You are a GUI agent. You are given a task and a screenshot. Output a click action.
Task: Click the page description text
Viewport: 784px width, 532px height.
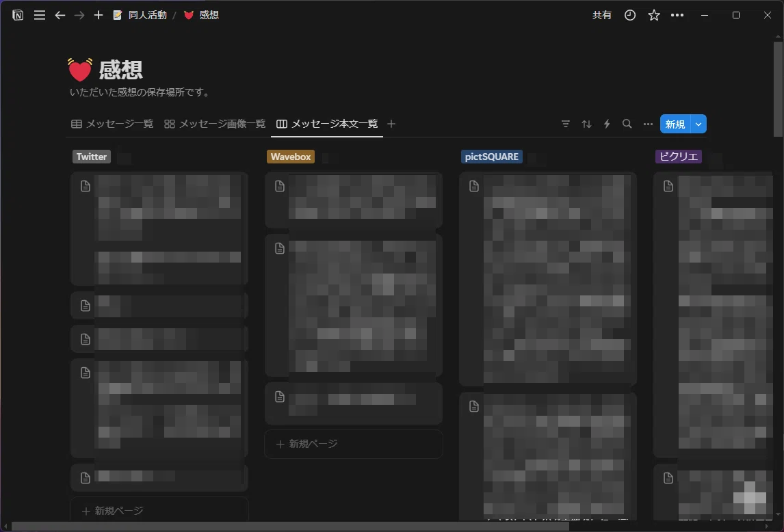point(140,92)
